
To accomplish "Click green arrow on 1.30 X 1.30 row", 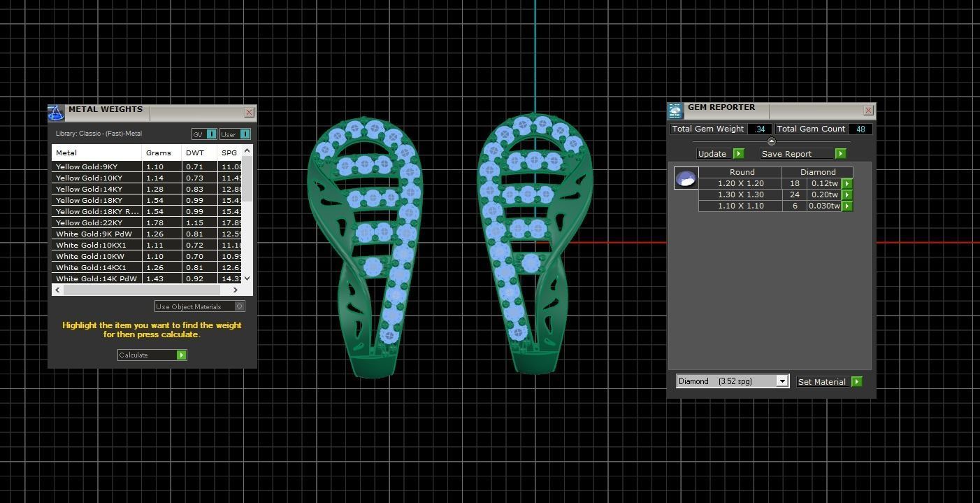I will [847, 194].
